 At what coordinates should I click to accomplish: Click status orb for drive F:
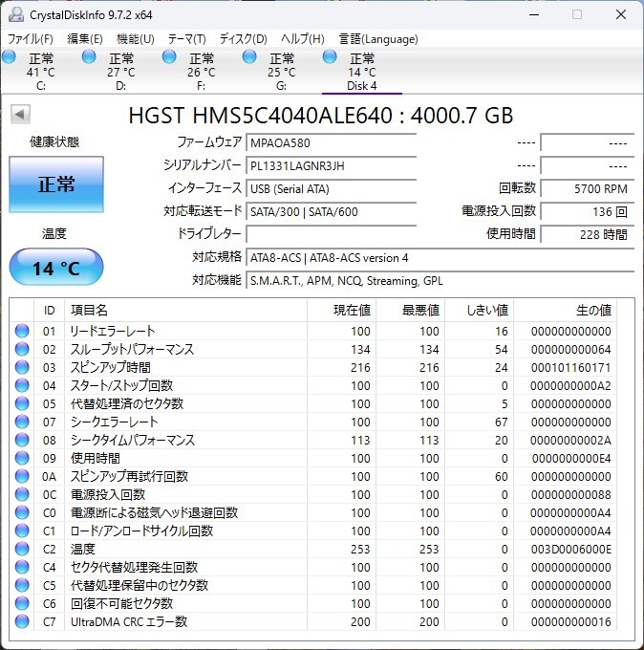[169, 56]
